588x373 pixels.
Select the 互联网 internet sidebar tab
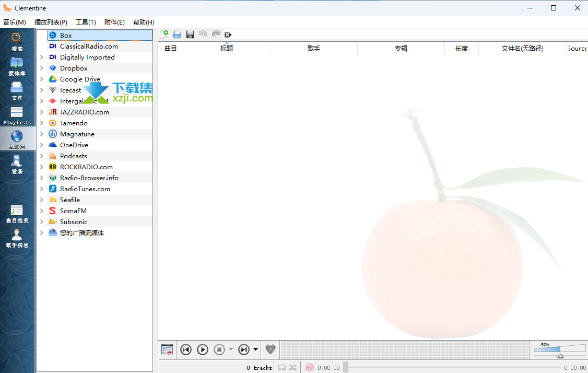click(17, 139)
